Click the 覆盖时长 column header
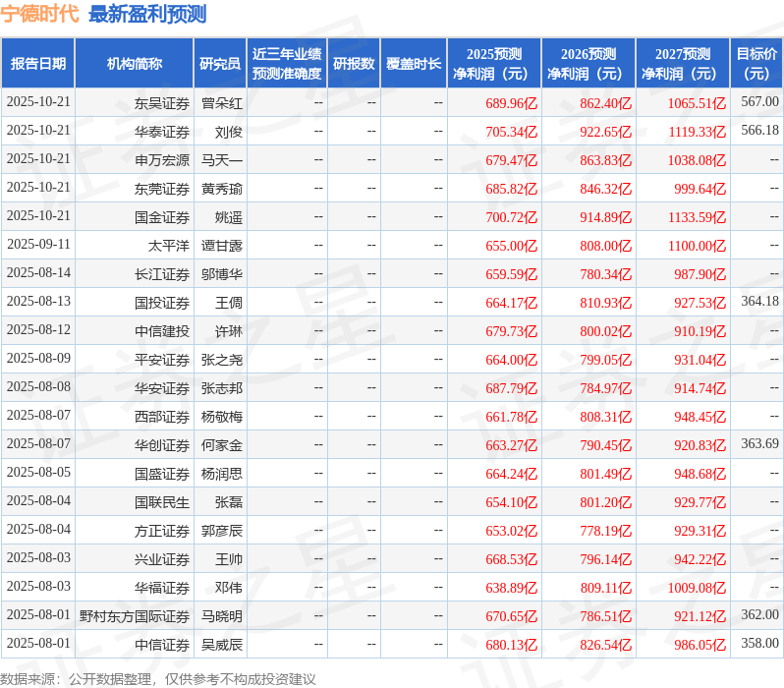The width and height of the screenshot is (784, 688). 414,63
